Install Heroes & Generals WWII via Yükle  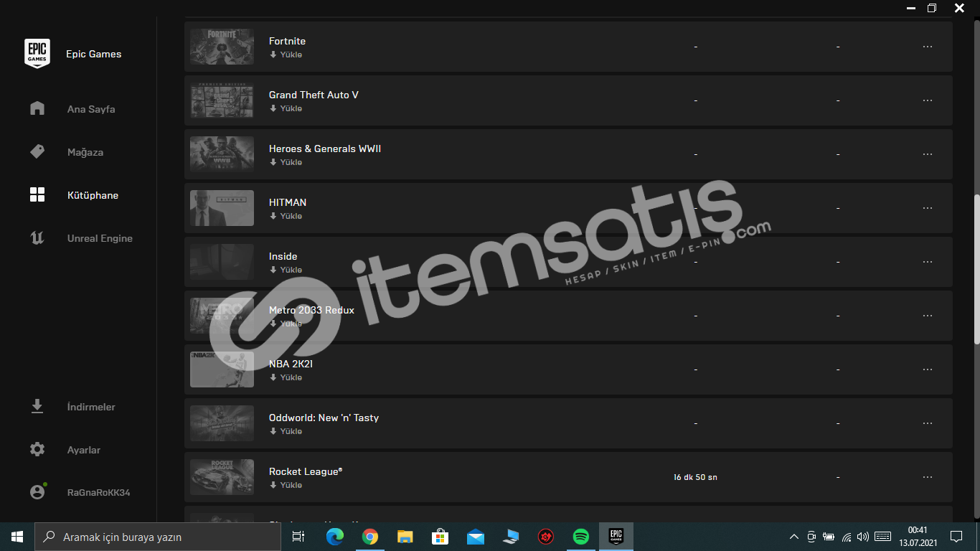coord(286,162)
